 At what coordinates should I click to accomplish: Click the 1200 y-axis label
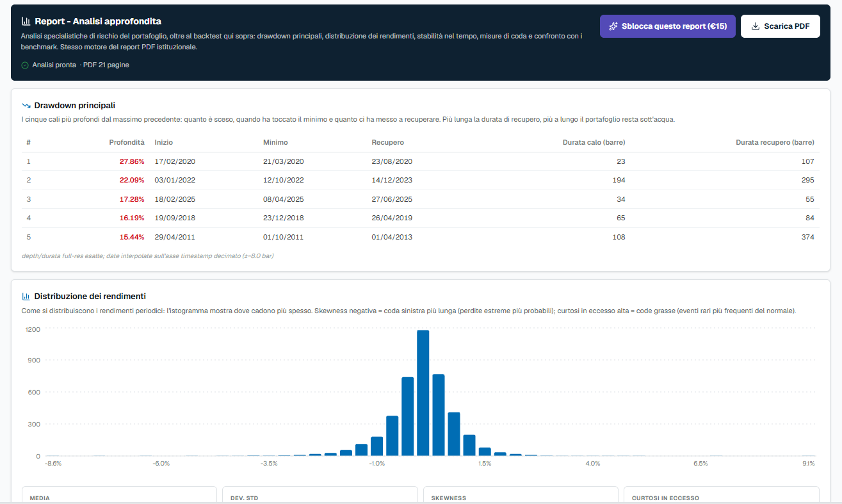click(33, 329)
